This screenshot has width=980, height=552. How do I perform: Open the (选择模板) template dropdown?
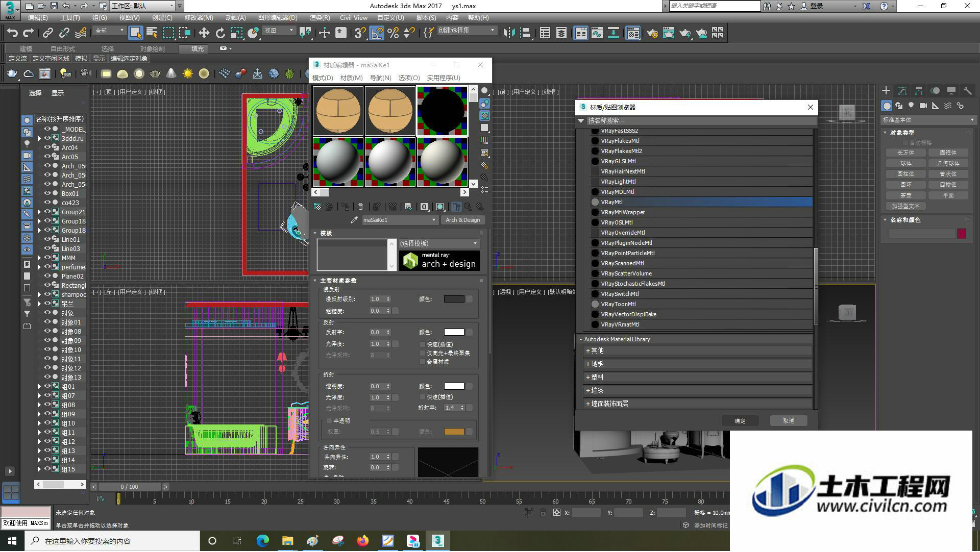(x=439, y=243)
